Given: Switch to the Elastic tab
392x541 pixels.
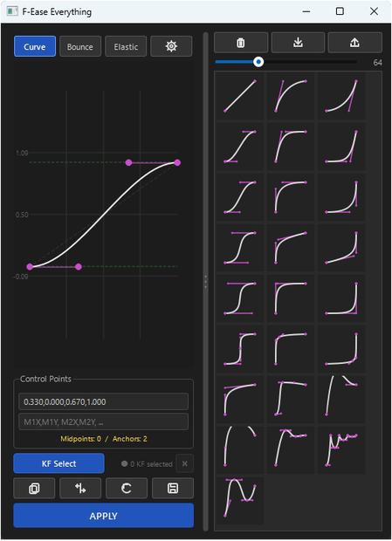Looking at the screenshot, I should [x=126, y=46].
